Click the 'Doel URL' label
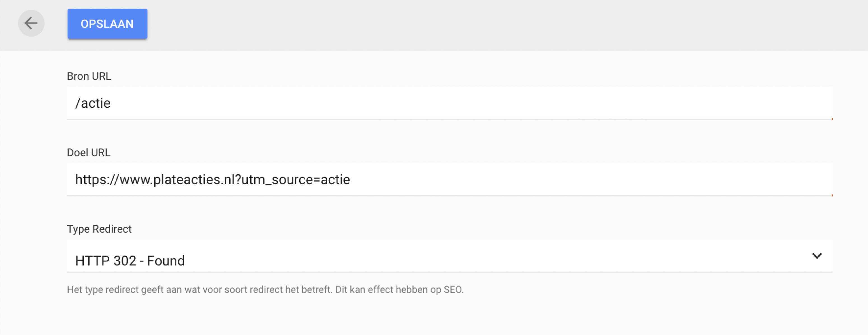 click(x=88, y=153)
